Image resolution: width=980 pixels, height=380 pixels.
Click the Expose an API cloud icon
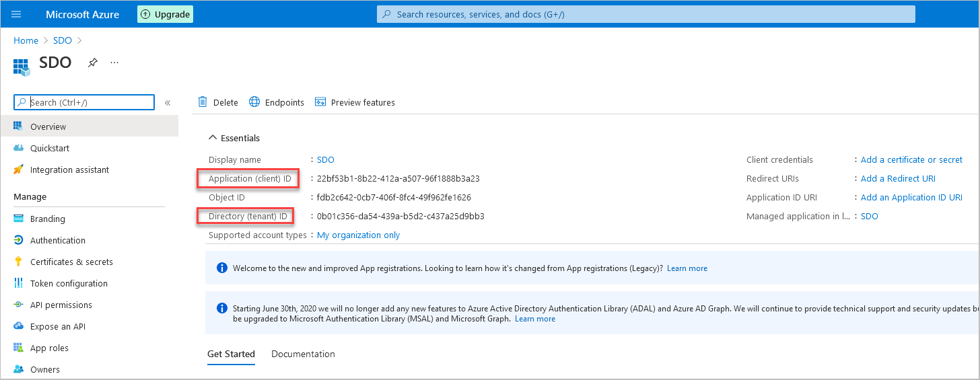(18, 326)
